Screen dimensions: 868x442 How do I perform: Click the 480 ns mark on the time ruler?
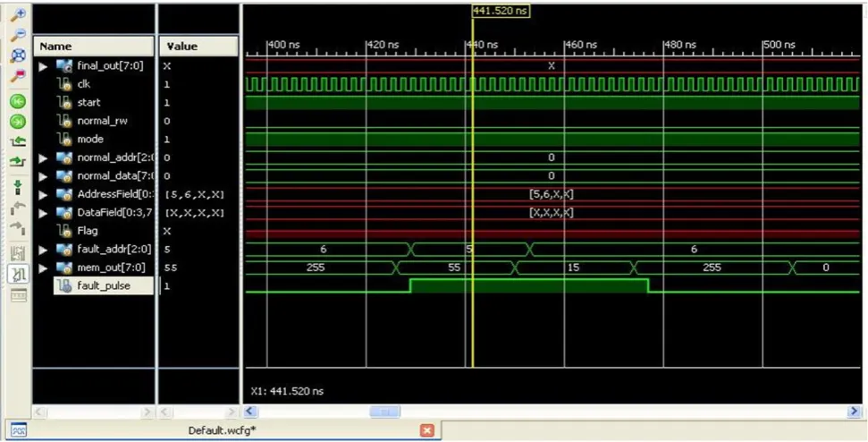tap(680, 45)
